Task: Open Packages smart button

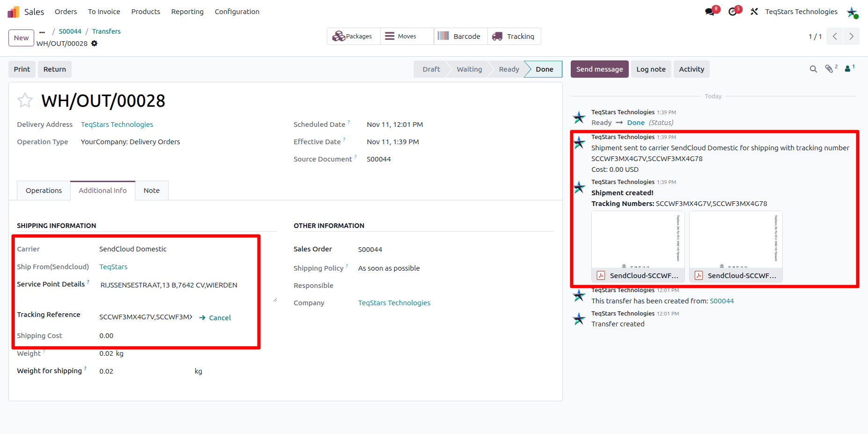Action: (353, 37)
